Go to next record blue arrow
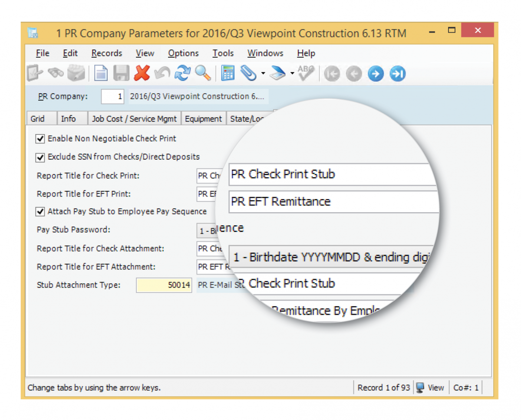The image size is (521, 420). pos(376,74)
